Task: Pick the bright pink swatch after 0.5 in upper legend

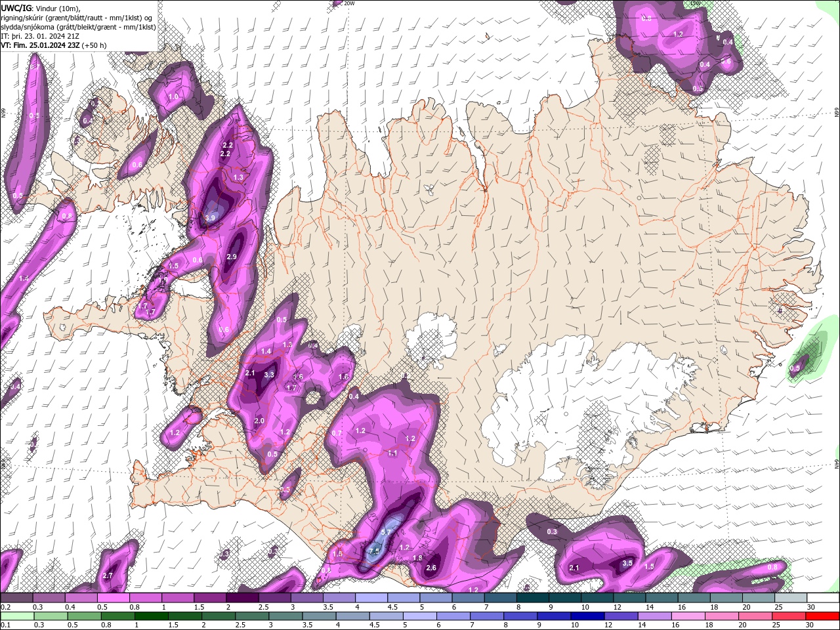Action: (113, 598)
